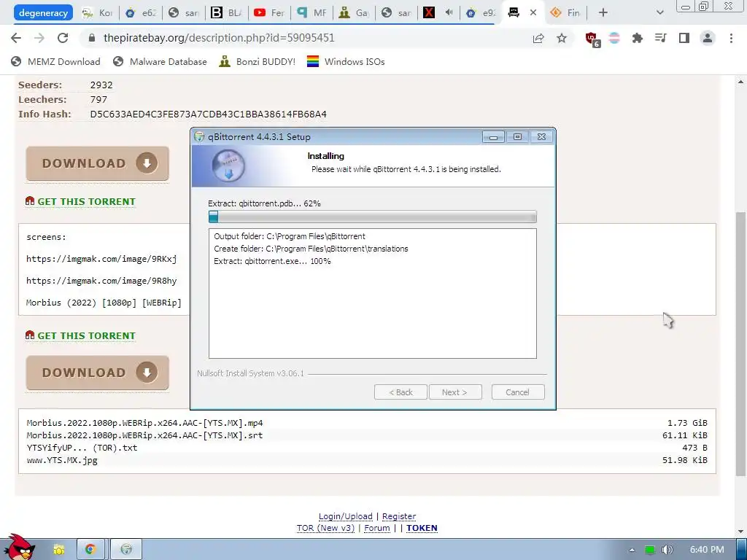Close the active Pirate Bay tab
747x560 pixels.
pyautogui.click(x=533, y=13)
